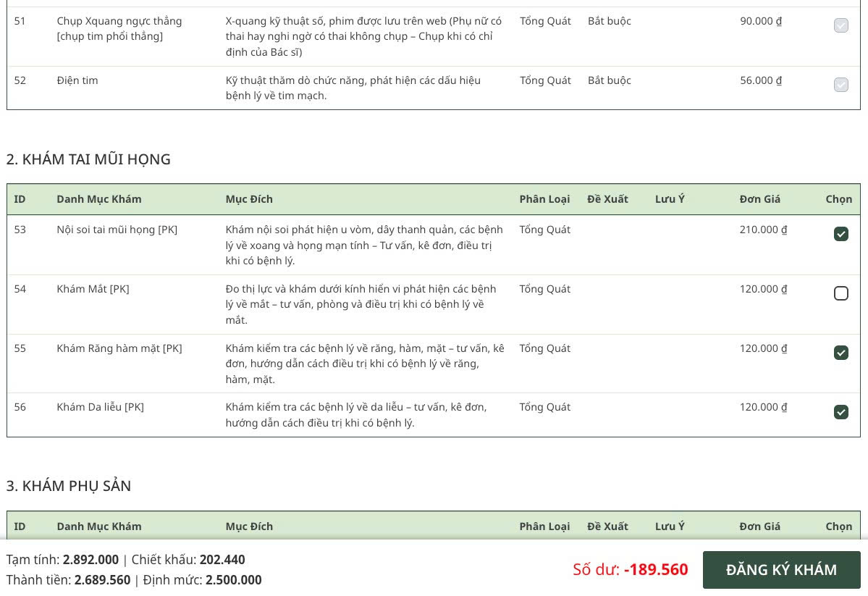Image resolution: width=868 pixels, height=596 pixels.
Task: Click the Phân Loại header in Tai Mũi Họng table
Action: tap(544, 199)
